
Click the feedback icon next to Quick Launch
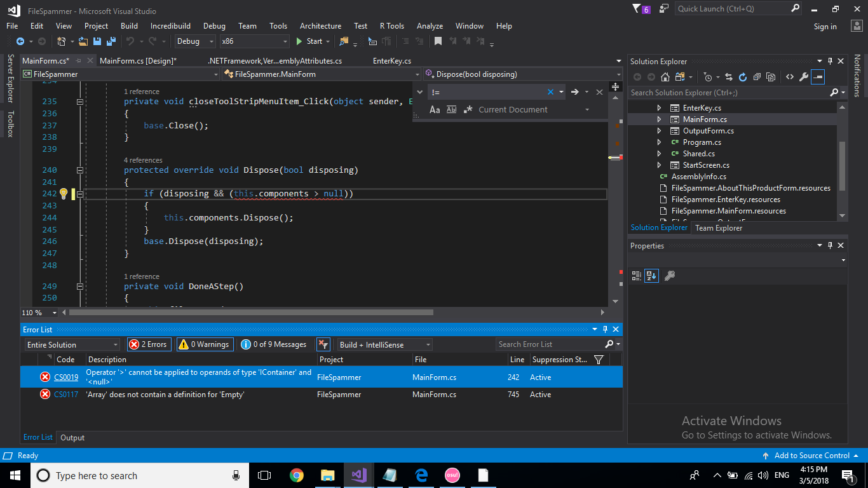664,9
